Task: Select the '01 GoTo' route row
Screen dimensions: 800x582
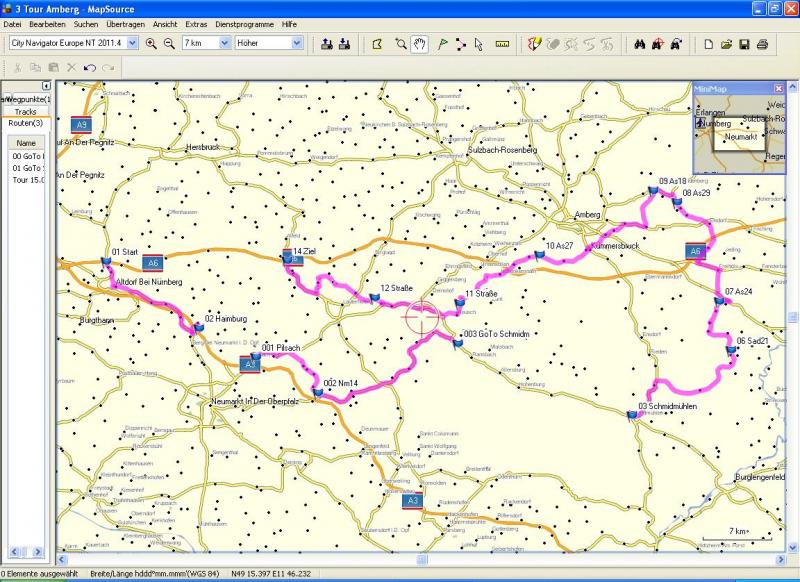Action: point(27,168)
